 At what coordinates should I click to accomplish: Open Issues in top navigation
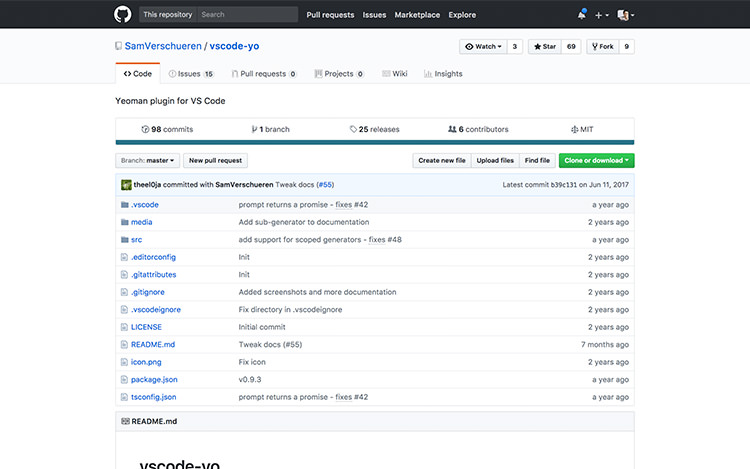pyautogui.click(x=374, y=15)
